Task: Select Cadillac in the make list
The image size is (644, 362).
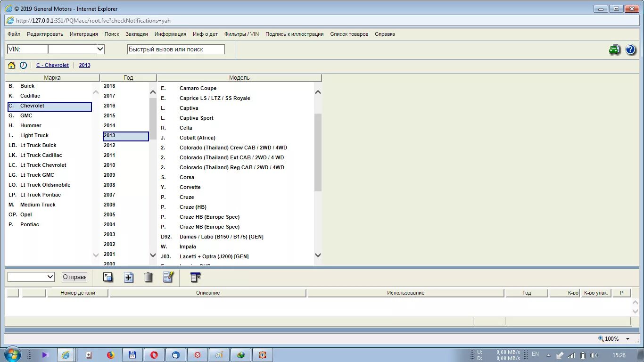Action: coord(30,96)
